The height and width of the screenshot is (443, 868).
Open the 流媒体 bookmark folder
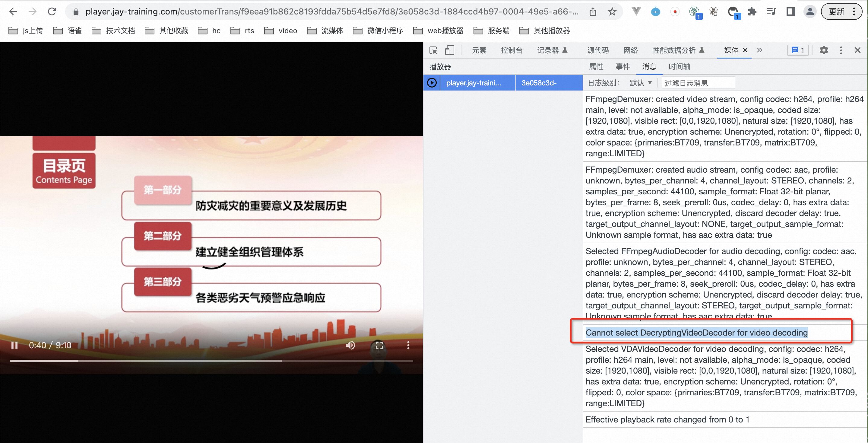pos(325,31)
